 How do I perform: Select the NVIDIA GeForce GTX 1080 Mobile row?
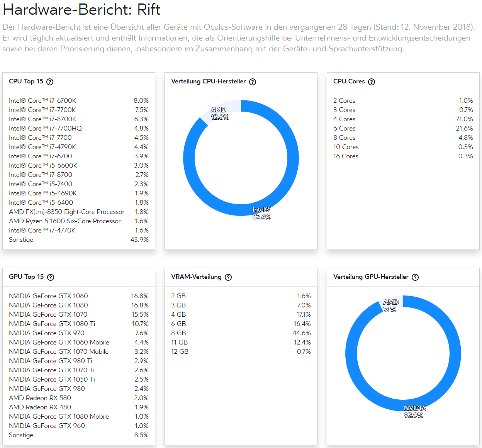coord(79,416)
